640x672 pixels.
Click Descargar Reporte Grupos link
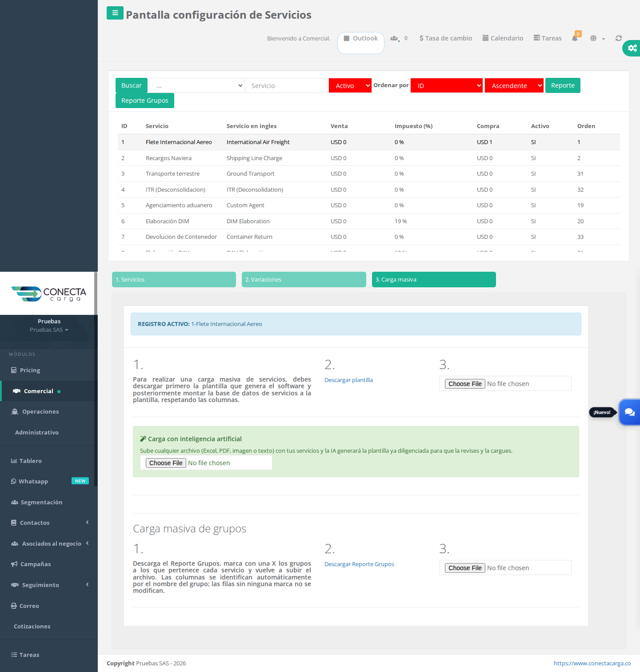359,564
